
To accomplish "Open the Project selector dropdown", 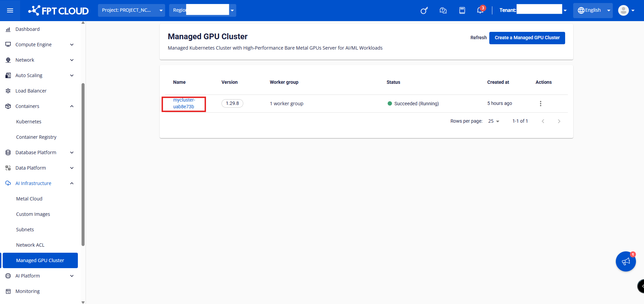I will (x=131, y=10).
